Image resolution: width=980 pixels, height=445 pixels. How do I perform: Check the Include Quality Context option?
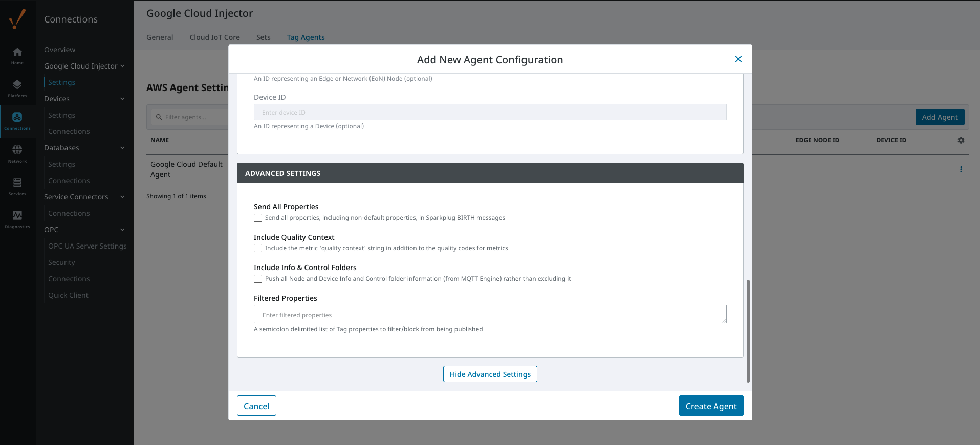tap(258, 248)
